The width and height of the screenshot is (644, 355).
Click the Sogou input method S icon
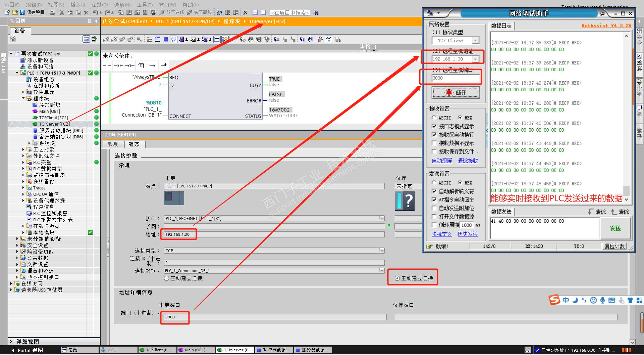554,300
